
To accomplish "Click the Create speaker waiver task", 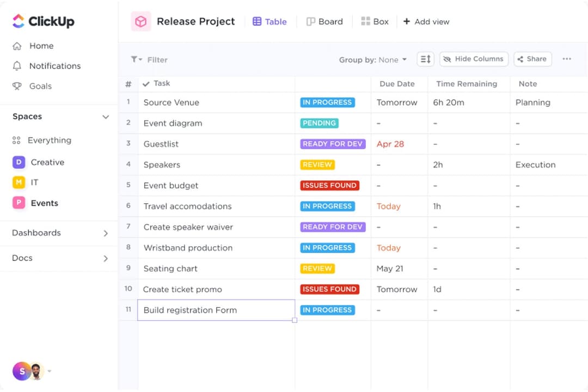I will 188,228.
